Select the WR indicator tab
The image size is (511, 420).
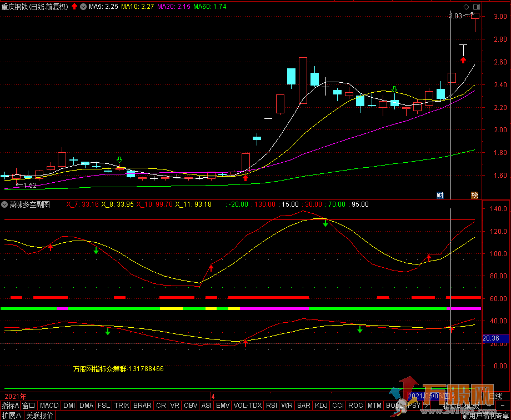(287, 406)
